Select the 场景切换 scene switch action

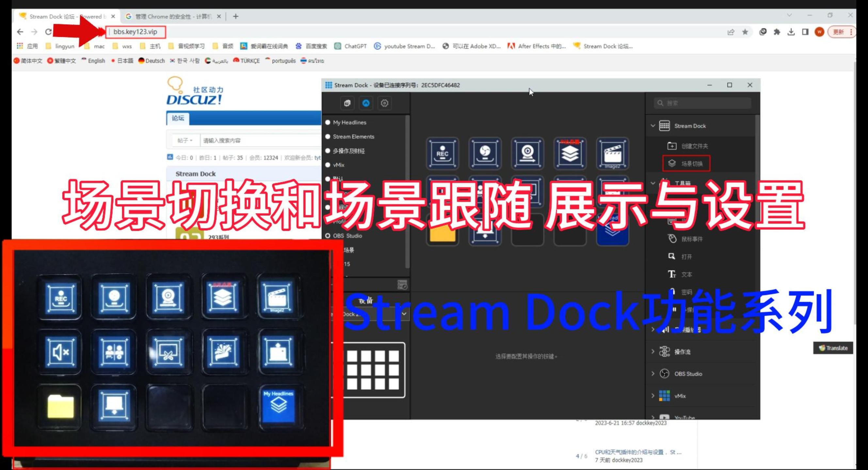click(x=686, y=164)
